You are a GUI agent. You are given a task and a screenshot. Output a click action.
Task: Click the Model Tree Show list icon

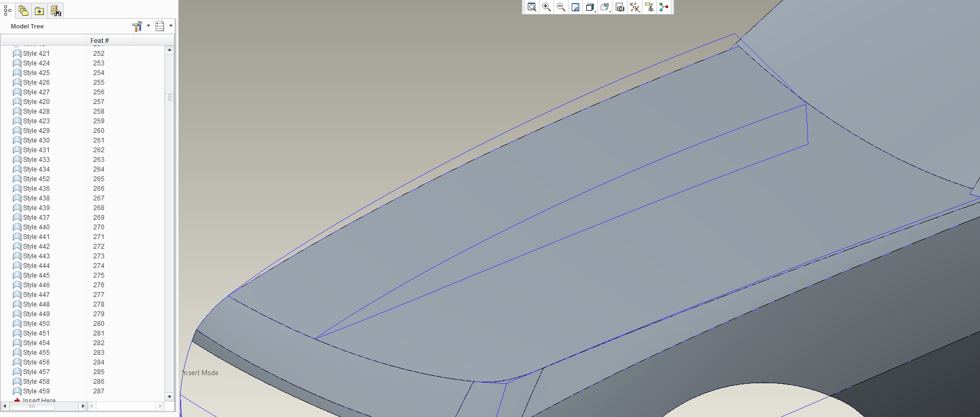160,26
